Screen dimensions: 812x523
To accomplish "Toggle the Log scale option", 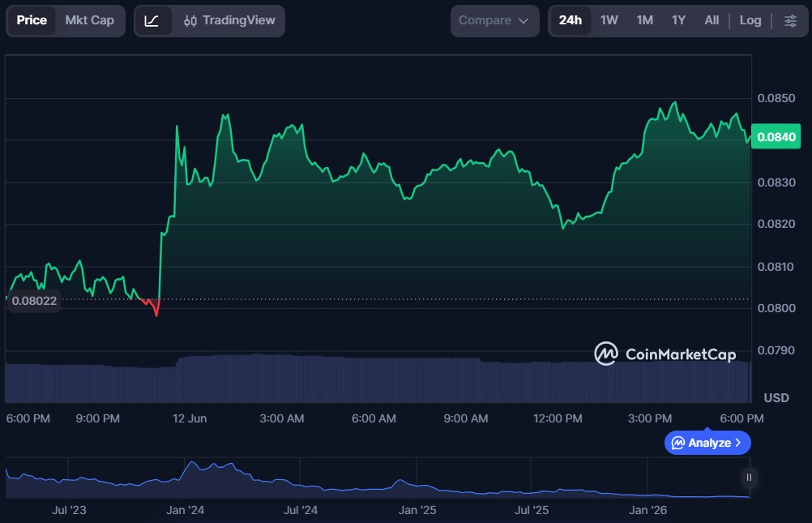I will tap(750, 20).
